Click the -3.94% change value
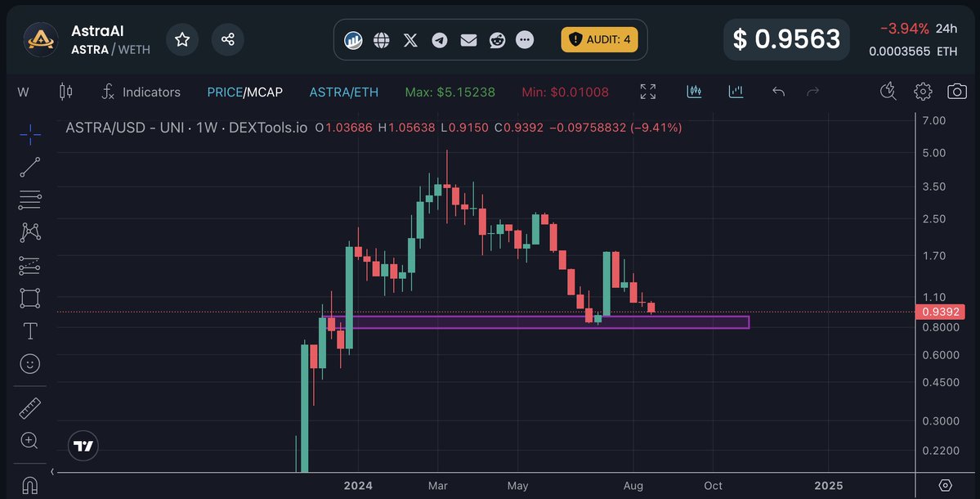This screenshot has height=499, width=980. [904, 29]
